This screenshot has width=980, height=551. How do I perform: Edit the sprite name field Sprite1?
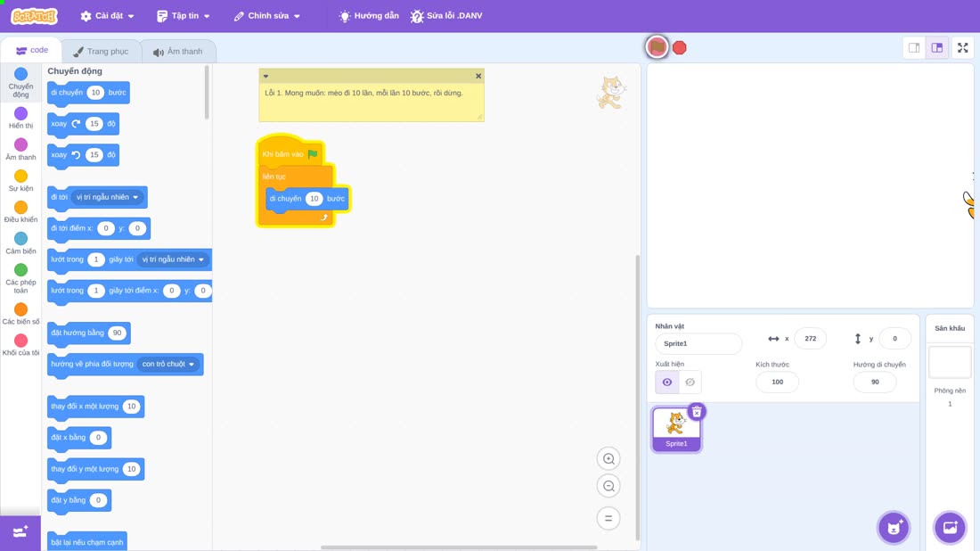[698, 343]
